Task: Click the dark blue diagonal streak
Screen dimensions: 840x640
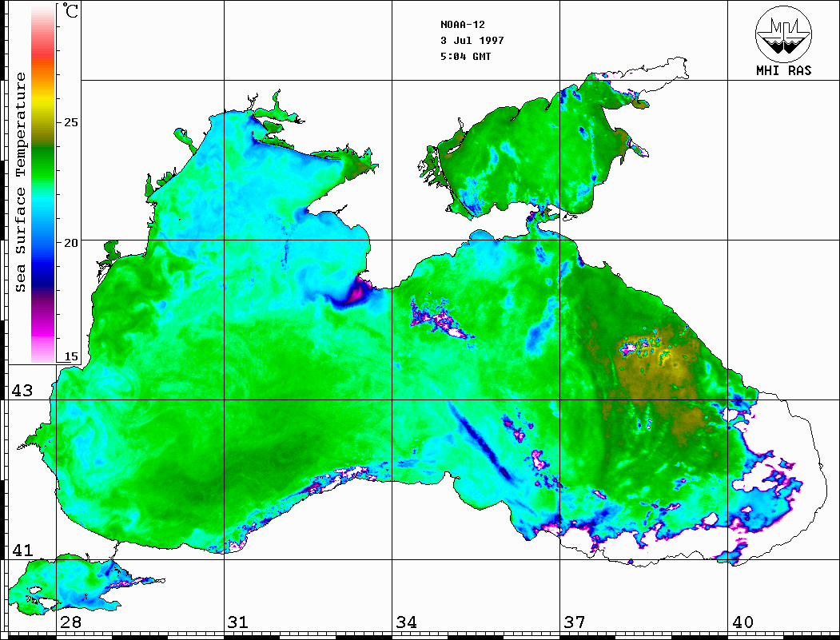Action: click(480, 440)
